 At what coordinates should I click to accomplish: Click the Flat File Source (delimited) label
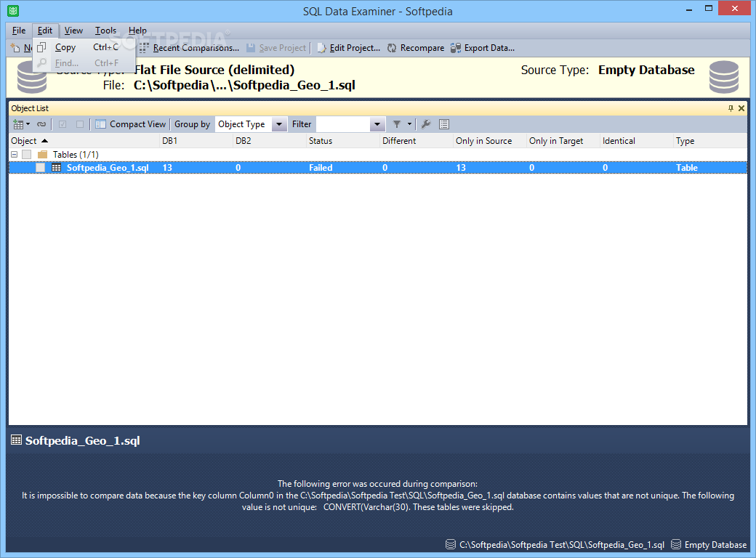[x=214, y=70]
